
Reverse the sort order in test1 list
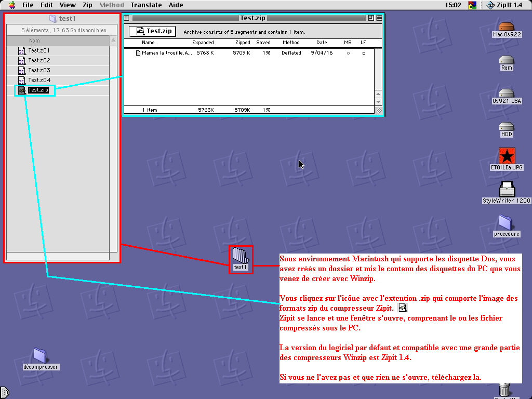(x=113, y=41)
